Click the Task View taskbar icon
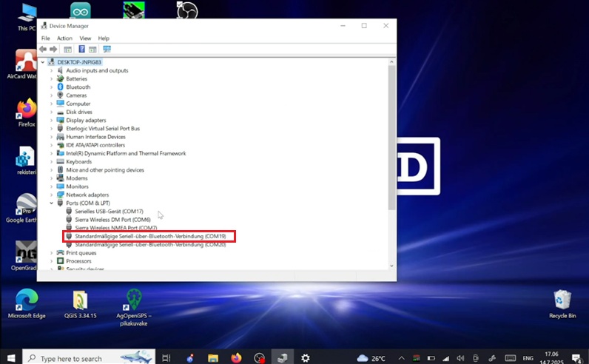 pos(166,358)
